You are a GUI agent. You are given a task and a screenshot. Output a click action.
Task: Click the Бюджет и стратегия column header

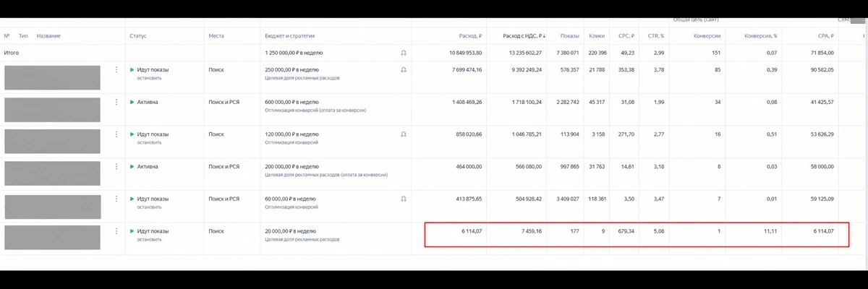[x=289, y=35]
